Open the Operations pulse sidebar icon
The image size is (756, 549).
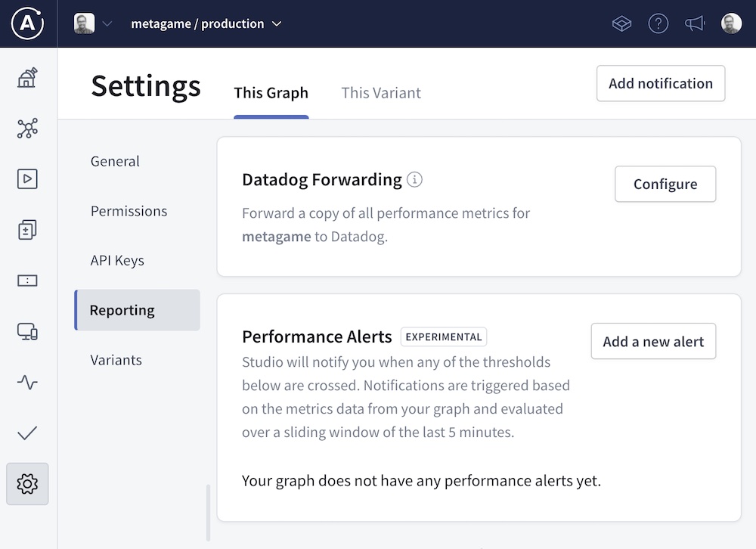pos(27,382)
